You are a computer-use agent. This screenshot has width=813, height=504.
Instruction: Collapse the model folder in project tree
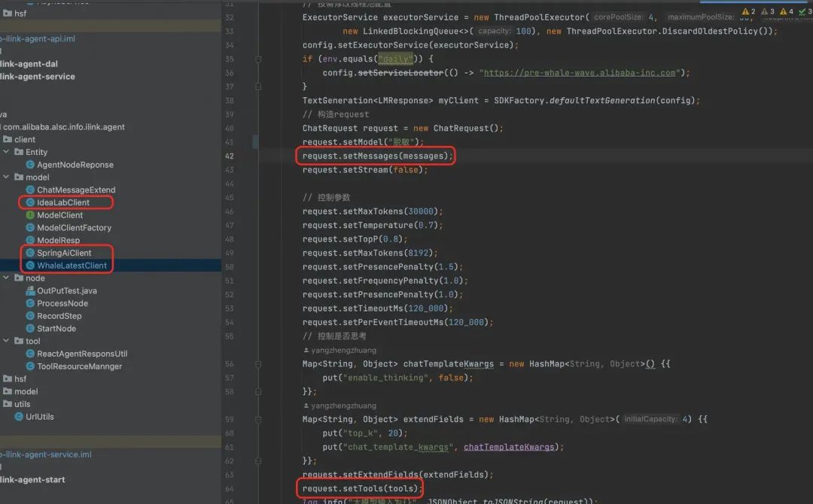[7, 178]
